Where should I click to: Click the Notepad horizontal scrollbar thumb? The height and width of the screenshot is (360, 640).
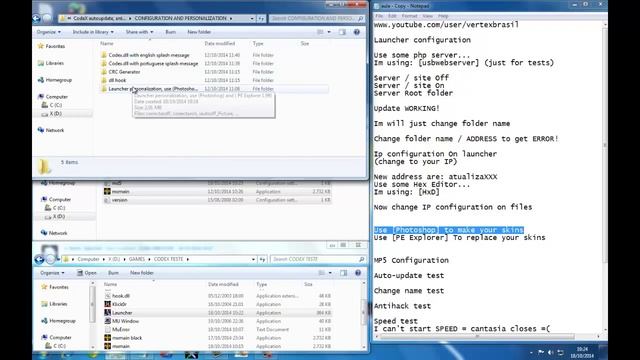(x=478, y=337)
